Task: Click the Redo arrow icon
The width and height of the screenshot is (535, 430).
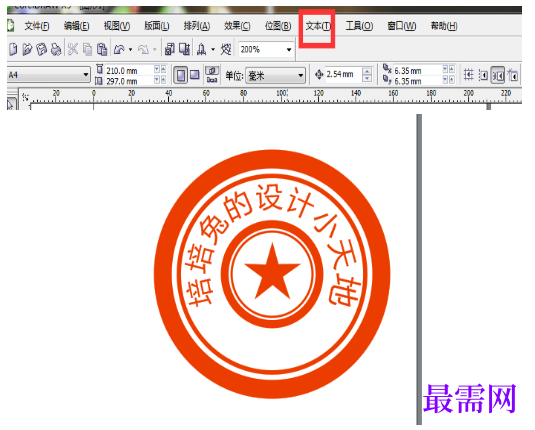Action: [143, 50]
